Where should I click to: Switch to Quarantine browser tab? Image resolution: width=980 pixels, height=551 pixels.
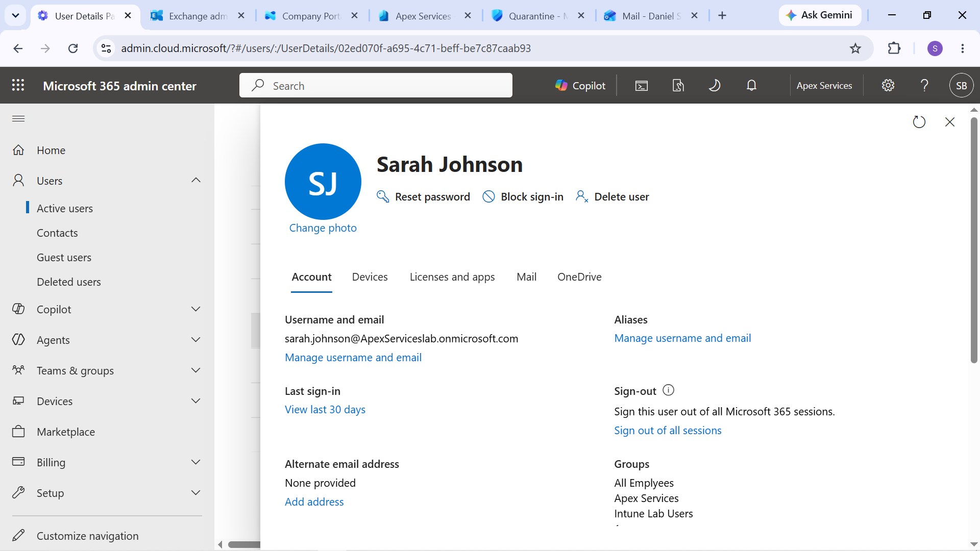point(537,16)
